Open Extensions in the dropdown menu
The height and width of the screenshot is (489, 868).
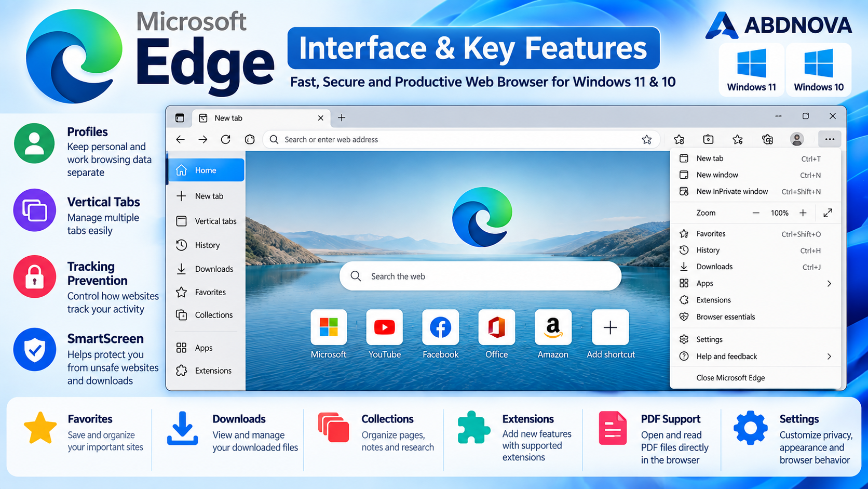pos(755,300)
